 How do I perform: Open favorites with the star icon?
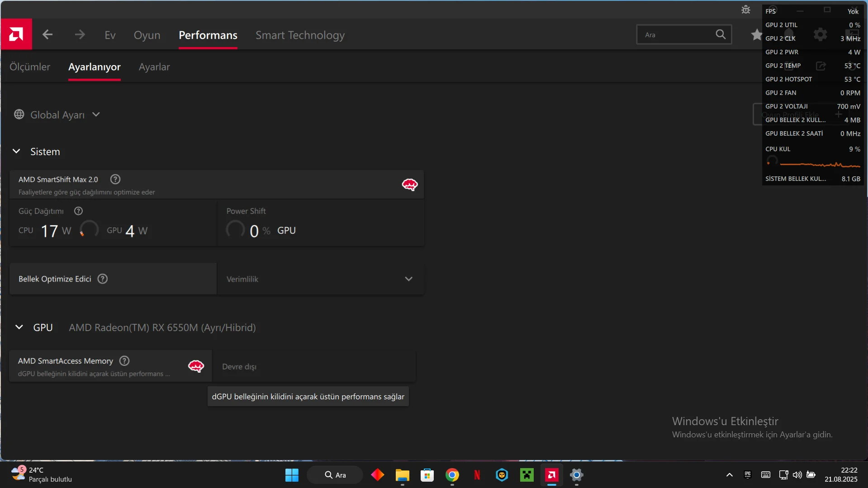pyautogui.click(x=756, y=34)
